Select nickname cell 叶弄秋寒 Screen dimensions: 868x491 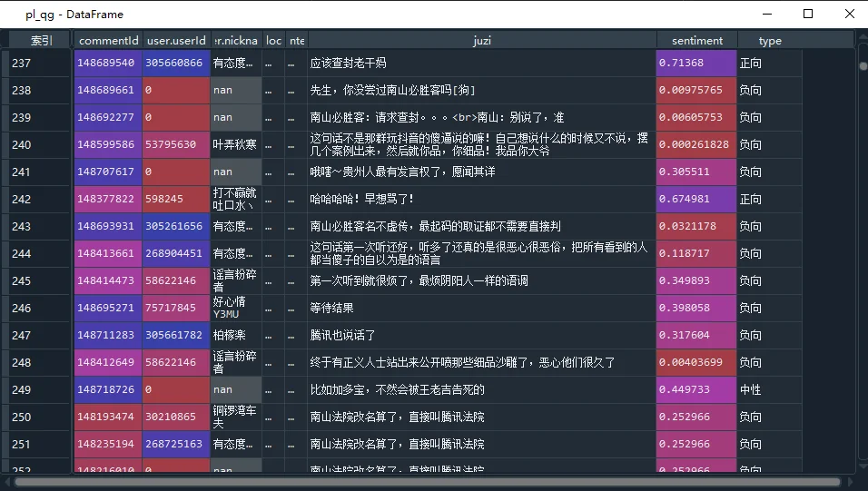coord(236,144)
